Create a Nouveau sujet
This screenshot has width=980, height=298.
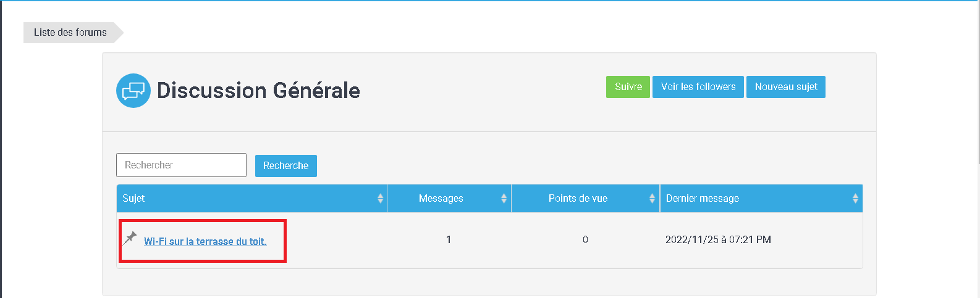[x=786, y=87]
